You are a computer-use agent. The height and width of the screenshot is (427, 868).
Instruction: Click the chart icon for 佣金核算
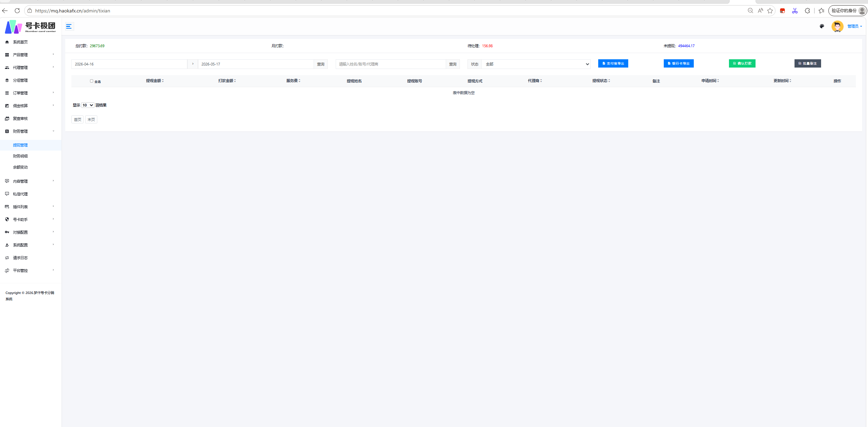[7, 106]
